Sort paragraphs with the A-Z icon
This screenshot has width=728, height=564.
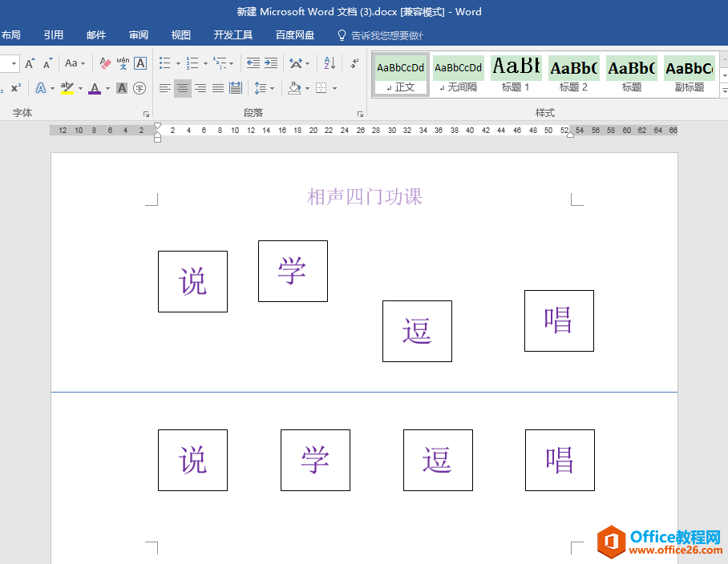click(x=330, y=63)
